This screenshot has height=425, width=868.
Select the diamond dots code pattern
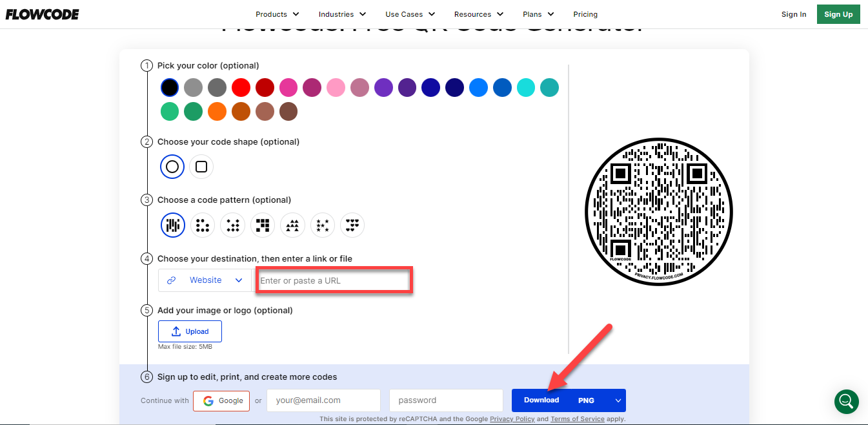pos(232,225)
